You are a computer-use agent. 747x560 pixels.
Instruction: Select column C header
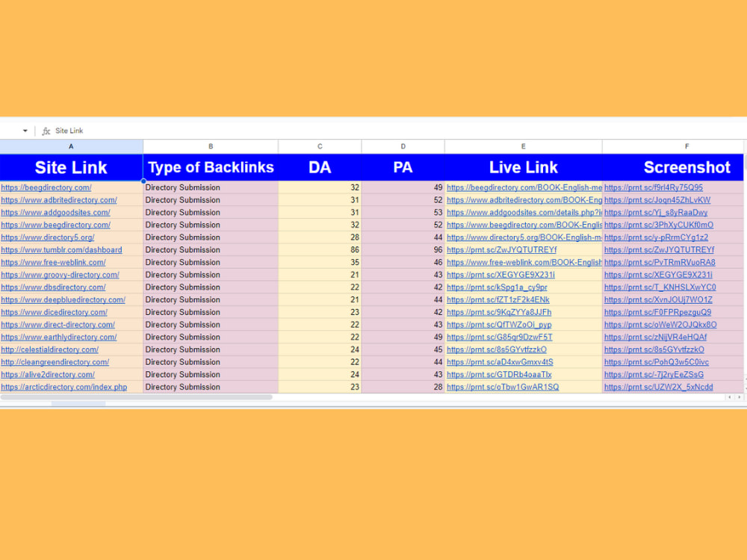click(320, 146)
